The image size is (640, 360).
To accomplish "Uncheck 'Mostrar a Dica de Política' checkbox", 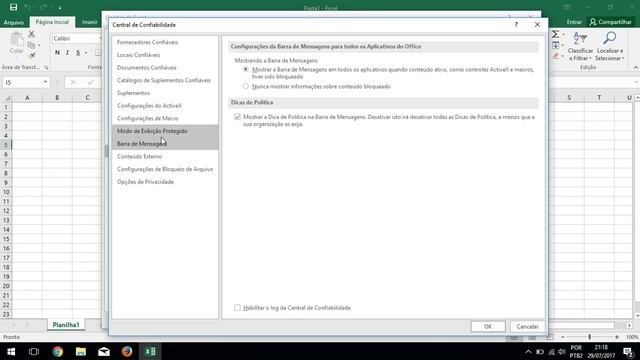I will coord(238,117).
